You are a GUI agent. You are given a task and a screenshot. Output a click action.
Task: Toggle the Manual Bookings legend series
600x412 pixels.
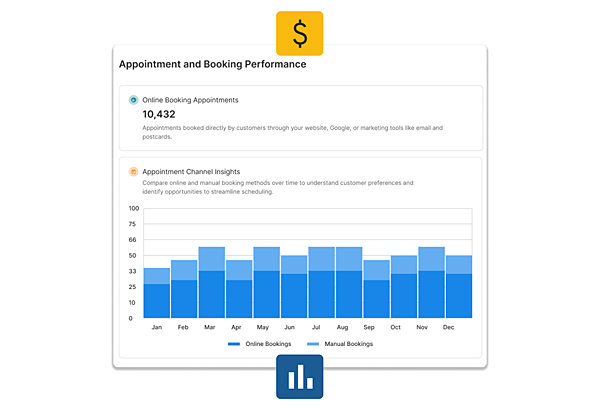click(342, 344)
